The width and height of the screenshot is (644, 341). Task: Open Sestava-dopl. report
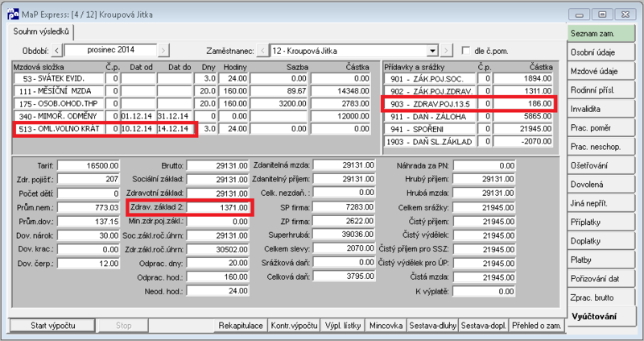point(484,326)
